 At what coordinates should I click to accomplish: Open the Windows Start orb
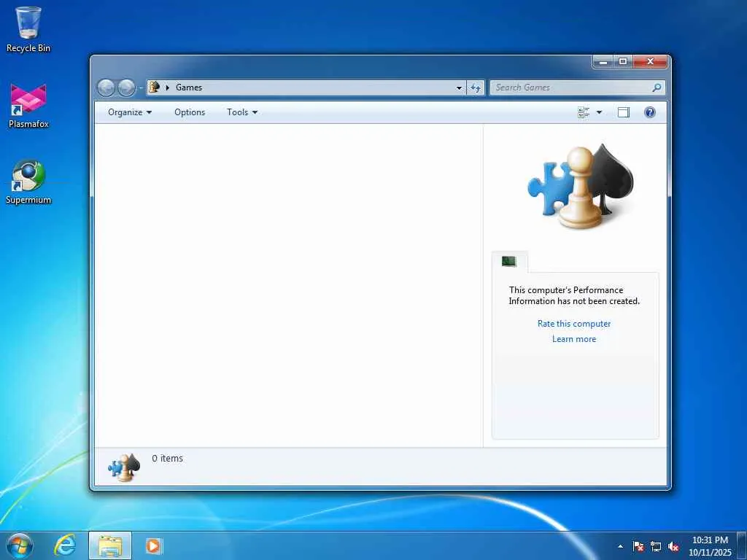click(20, 545)
